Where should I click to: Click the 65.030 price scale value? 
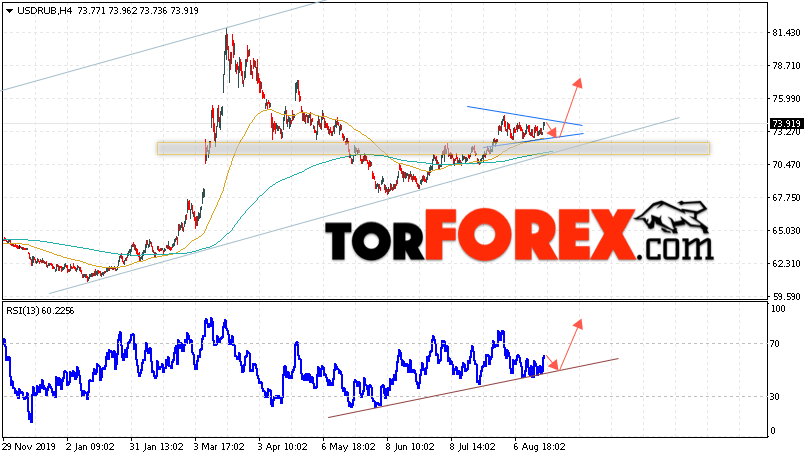click(786, 231)
